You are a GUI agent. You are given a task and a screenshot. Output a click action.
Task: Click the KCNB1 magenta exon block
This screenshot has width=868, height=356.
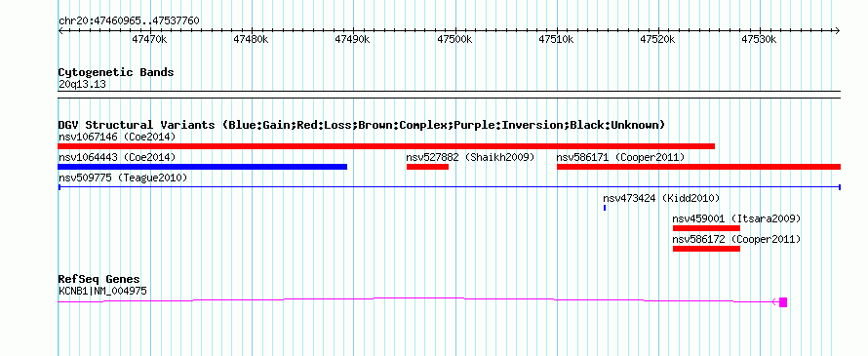pyautogui.click(x=783, y=302)
